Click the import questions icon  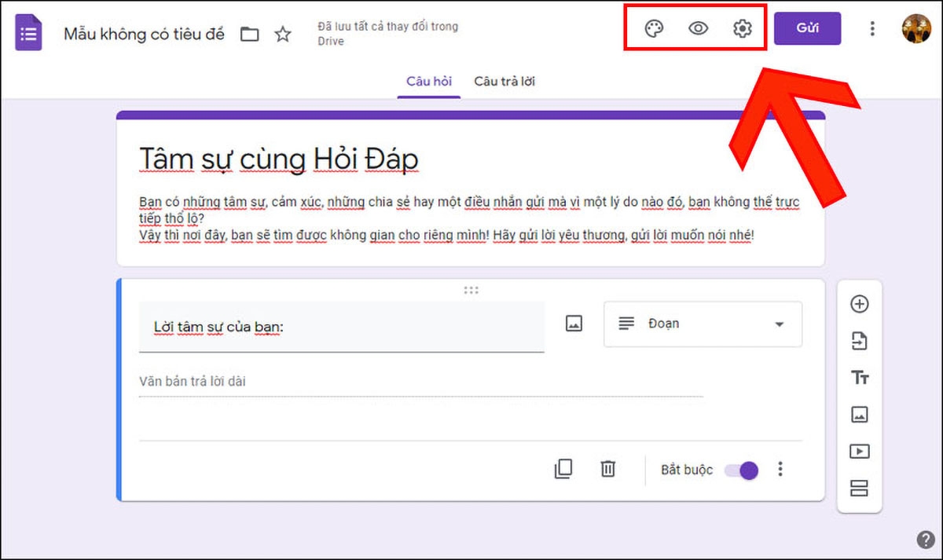pyautogui.click(x=859, y=341)
